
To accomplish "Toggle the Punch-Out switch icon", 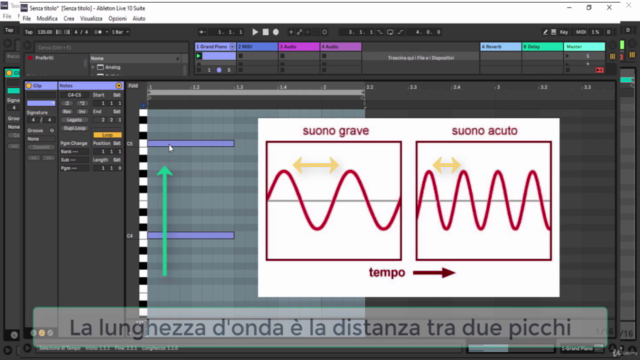I will pyautogui.click(x=400, y=32).
